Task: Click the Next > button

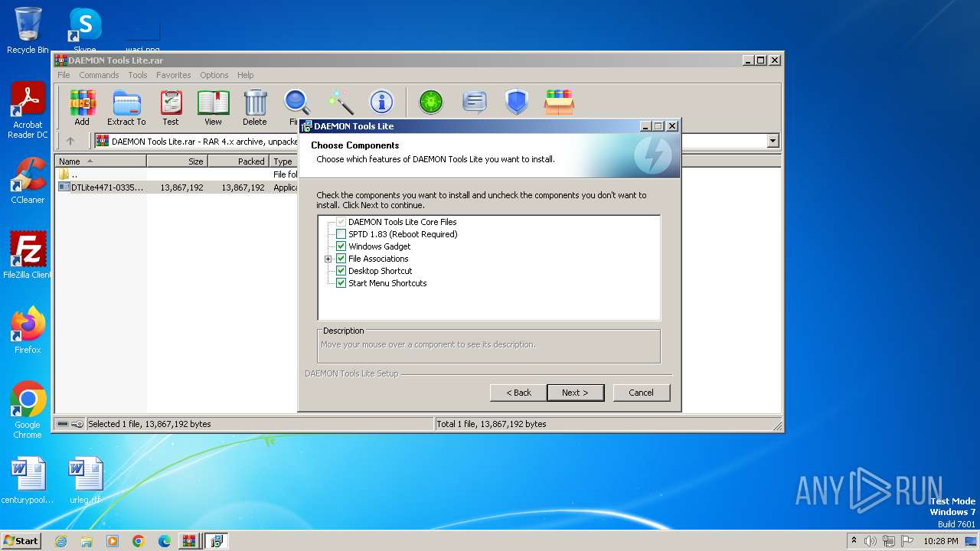Action: click(x=575, y=393)
